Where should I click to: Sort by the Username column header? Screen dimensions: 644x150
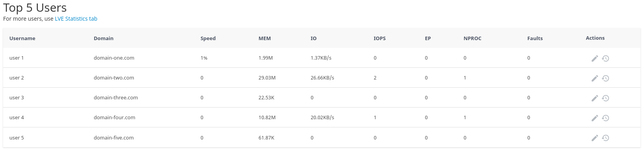22,38
